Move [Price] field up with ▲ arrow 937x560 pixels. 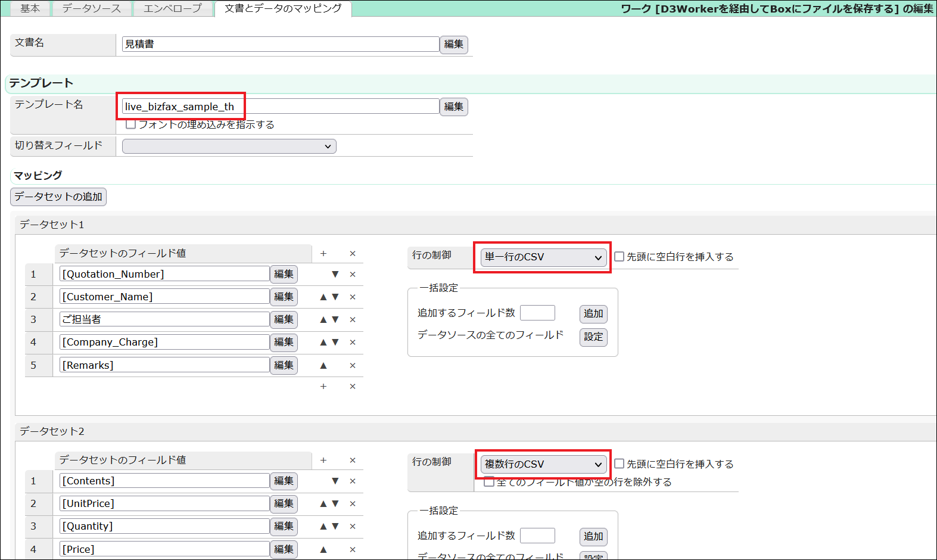[323, 550]
